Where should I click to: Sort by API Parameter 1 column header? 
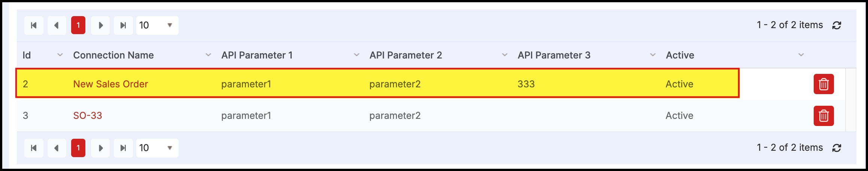click(x=257, y=55)
